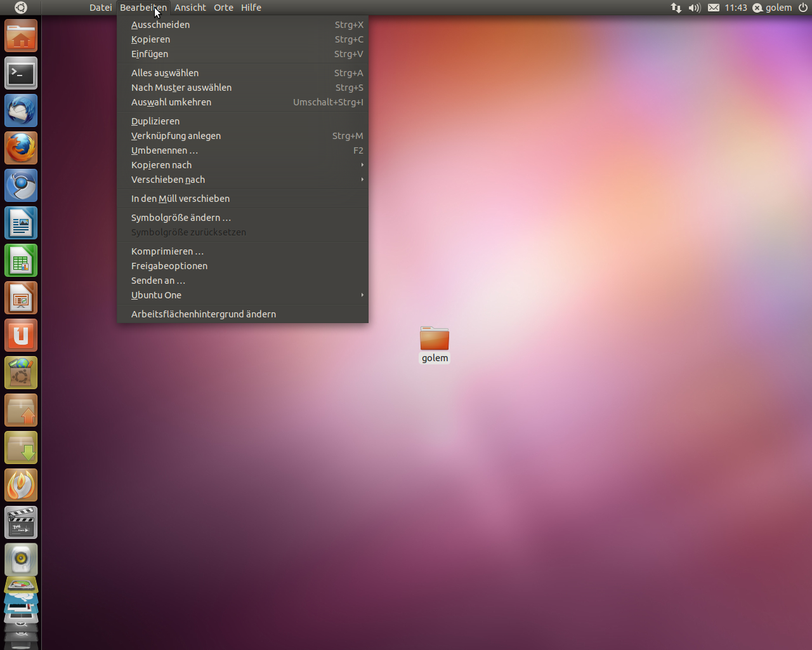Viewport: 812px width, 650px height.
Task: Start the Terminal from the launcher
Action: click(x=21, y=73)
